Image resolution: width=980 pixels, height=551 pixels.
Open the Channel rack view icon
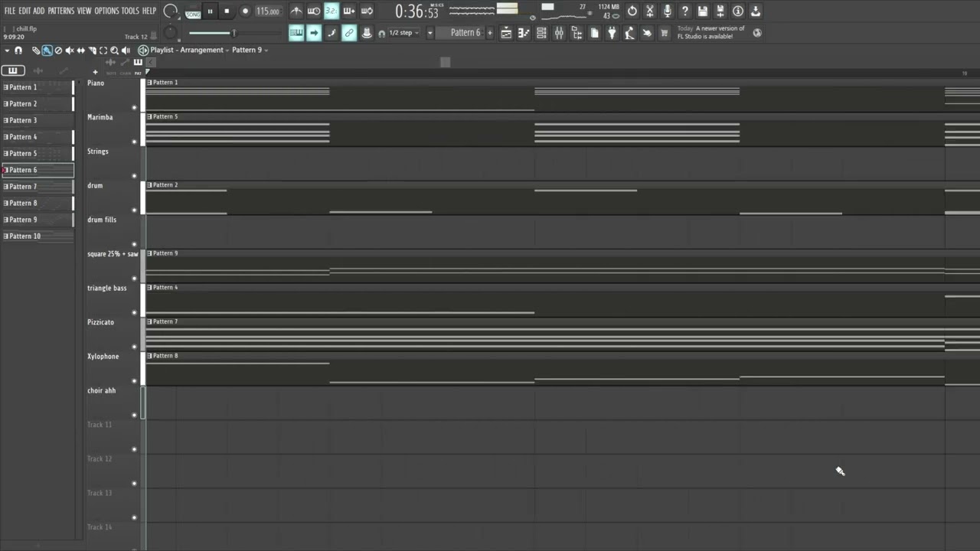[x=541, y=33]
